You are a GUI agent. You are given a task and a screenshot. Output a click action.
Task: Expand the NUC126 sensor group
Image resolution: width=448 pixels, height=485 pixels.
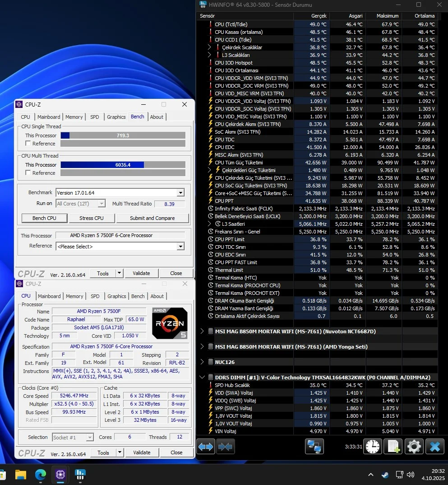[202, 362]
